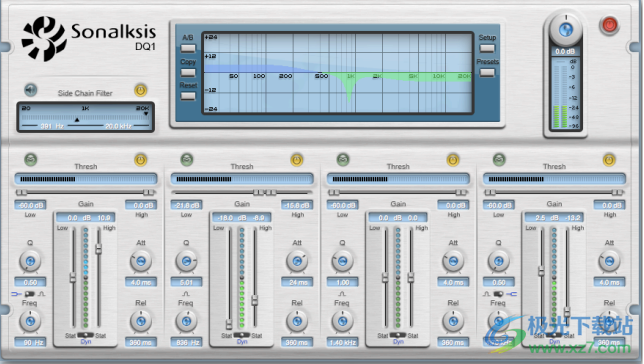644x364 pixels.
Task: Click the gain display reading -18.0 dB -8.9
Action: click(x=242, y=217)
